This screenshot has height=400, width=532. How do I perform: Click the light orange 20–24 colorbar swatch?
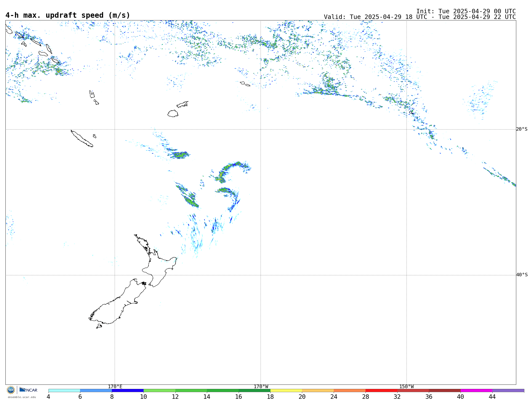point(318,391)
